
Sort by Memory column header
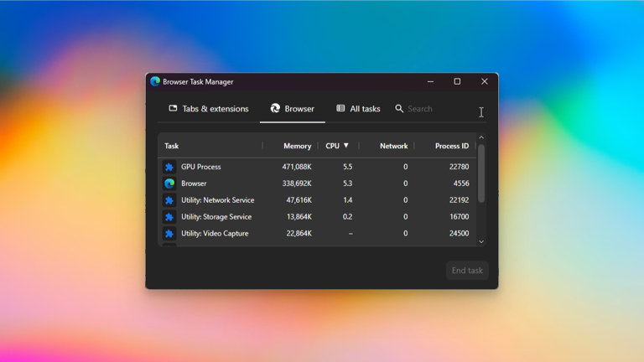click(297, 146)
